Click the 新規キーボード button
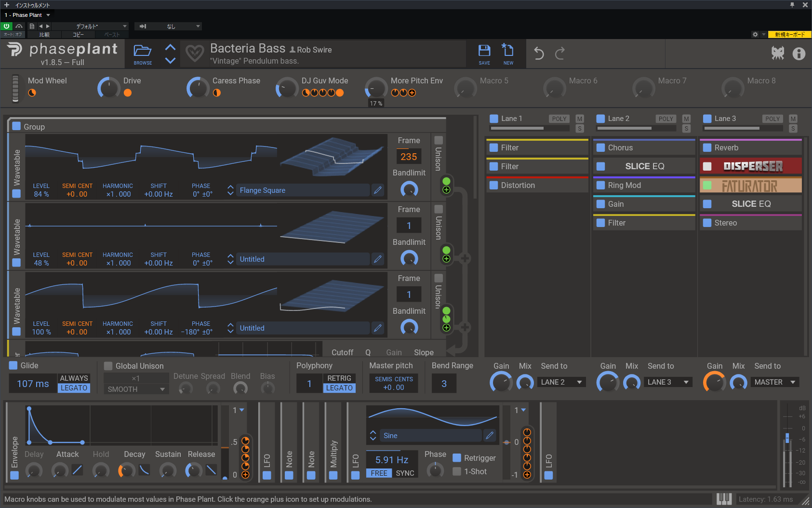812x508 pixels. coord(790,35)
